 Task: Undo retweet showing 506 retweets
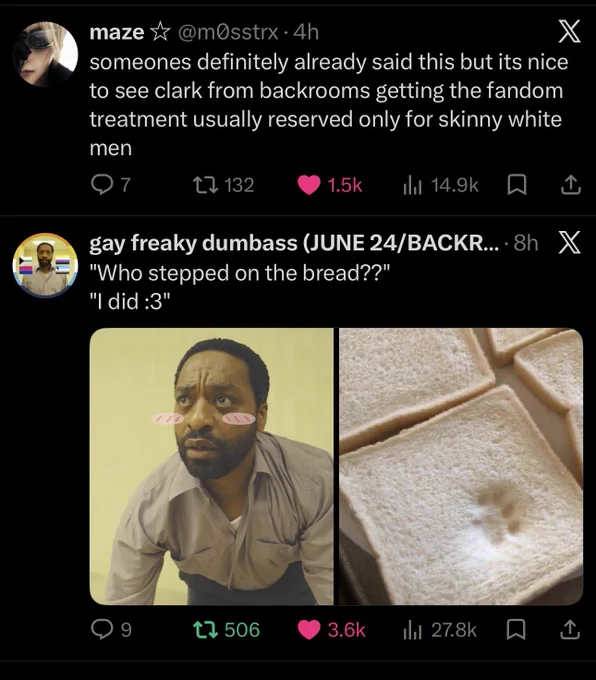226,630
